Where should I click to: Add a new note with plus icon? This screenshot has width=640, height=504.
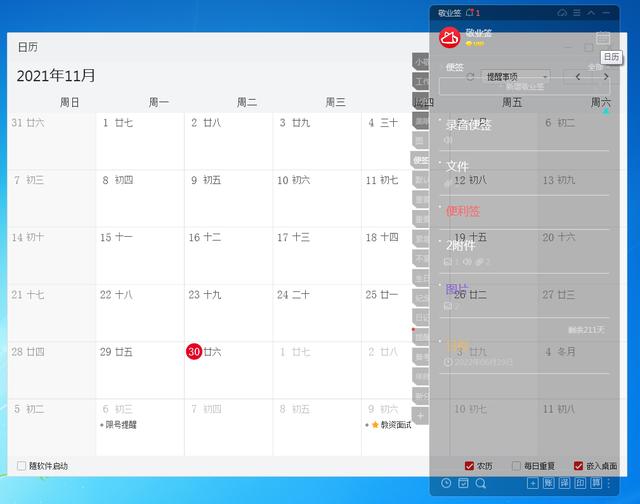click(532, 483)
